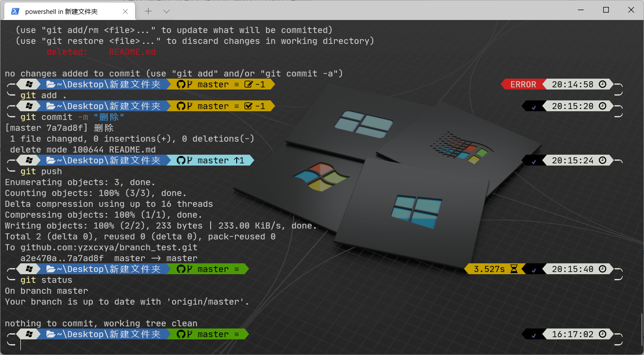Viewport: 644px width, 355px height.
Task: Maximize the terminal window
Action: point(606,10)
